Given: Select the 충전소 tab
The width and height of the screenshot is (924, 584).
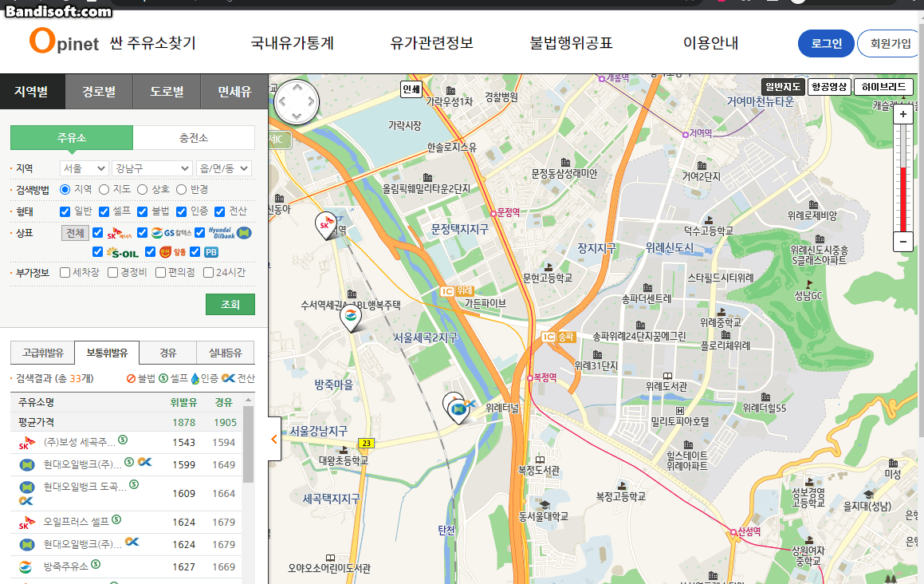Looking at the screenshot, I should pyautogui.click(x=194, y=137).
